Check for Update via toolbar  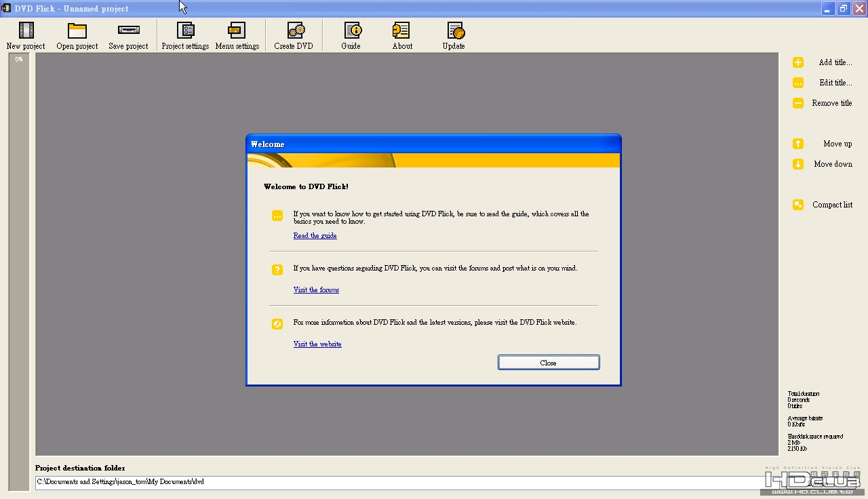(454, 36)
